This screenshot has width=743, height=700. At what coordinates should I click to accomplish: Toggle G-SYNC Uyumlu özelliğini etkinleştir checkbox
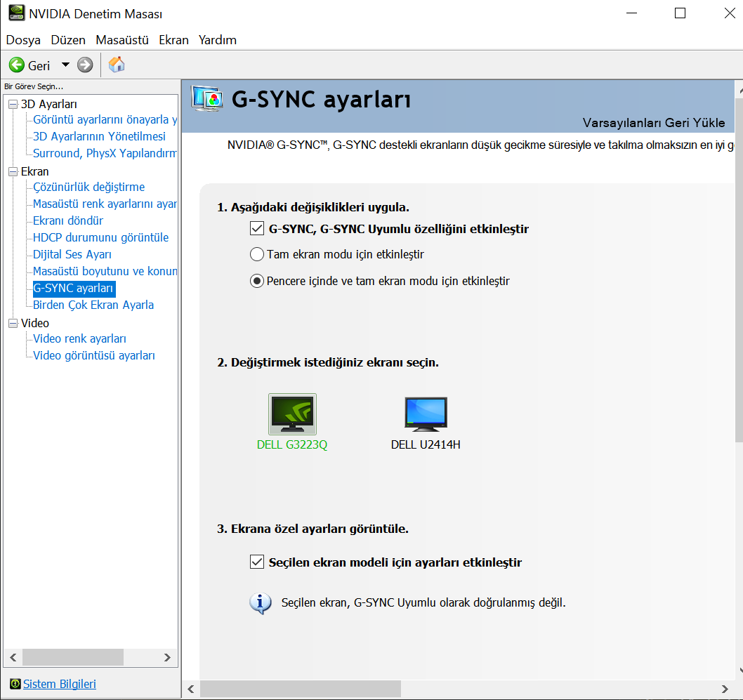[257, 229]
